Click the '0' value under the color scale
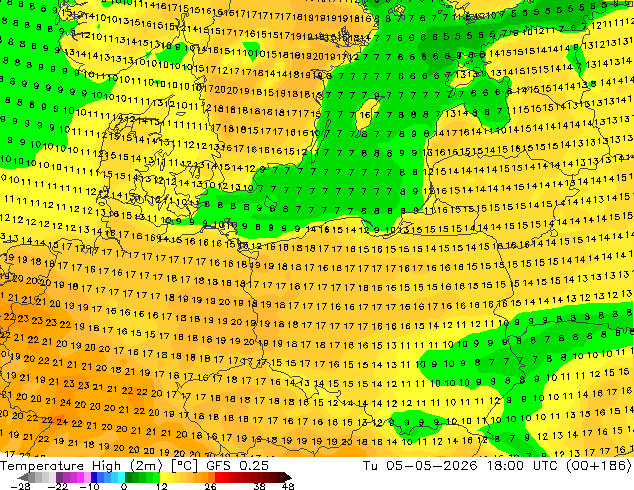The width and height of the screenshot is (634, 490). [124, 486]
